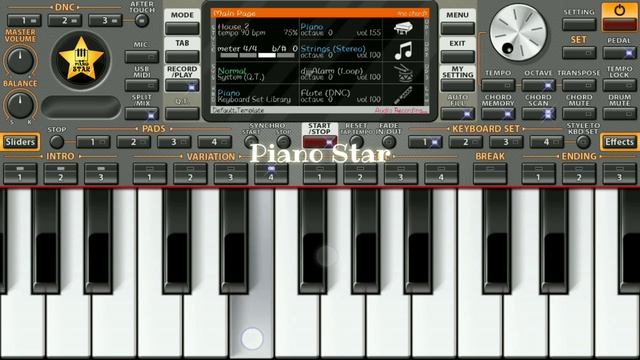Open the Setting button
This screenshot has height=360, width=640.
click(579, 24)
